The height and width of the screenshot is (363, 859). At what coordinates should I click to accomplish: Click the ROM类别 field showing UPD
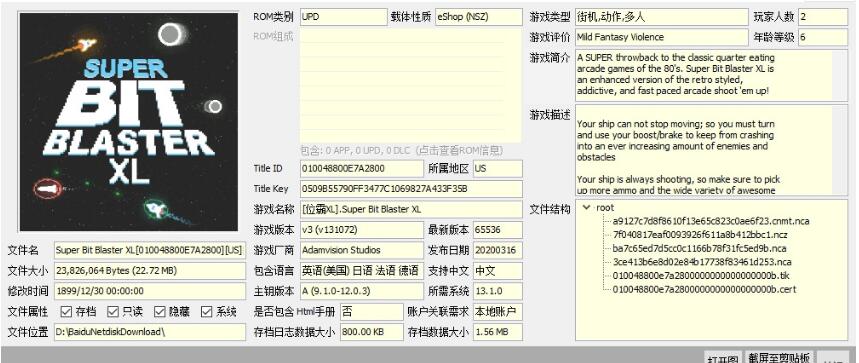pyautogui.click(x=343, y=17)
